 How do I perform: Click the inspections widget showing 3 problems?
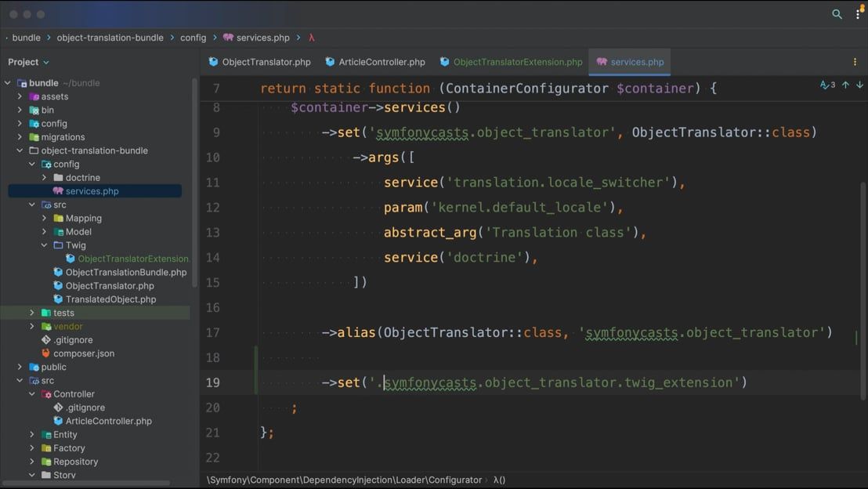[828, 85]
